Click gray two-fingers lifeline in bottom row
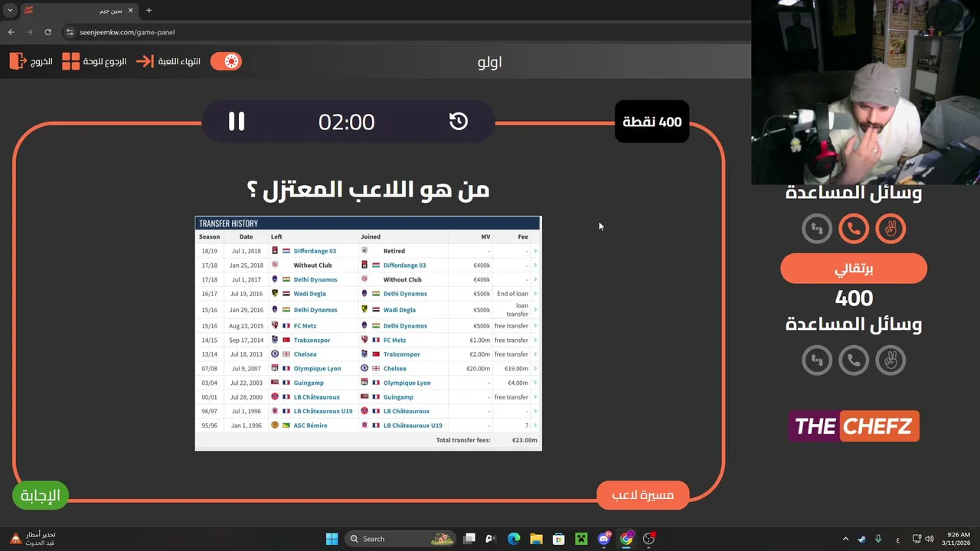Screen dimensions: 980x551 coord(890,360)
